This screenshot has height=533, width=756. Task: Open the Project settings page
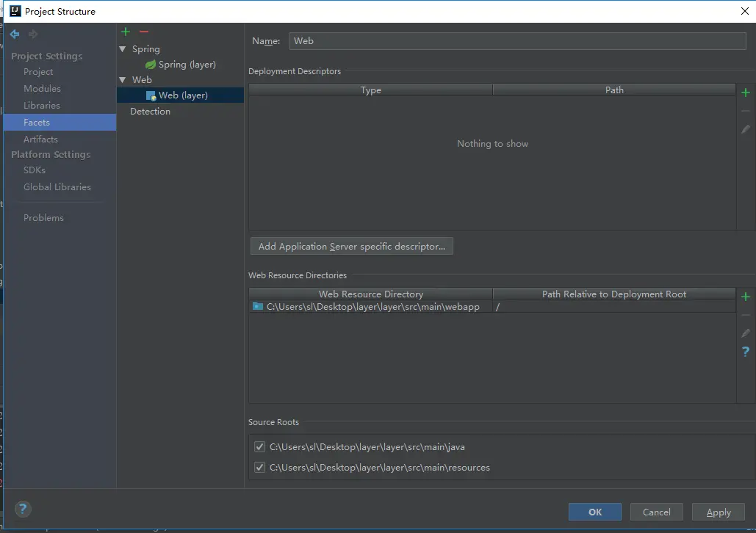click(x=38, y=72)
